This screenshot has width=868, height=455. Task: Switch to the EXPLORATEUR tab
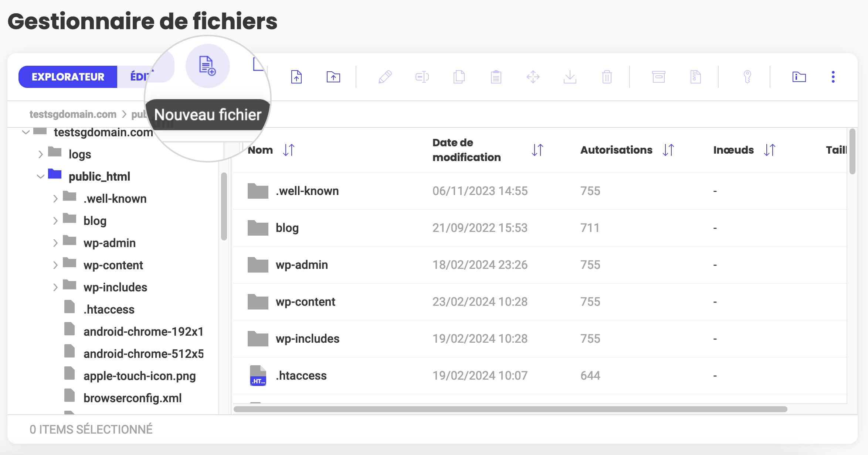(68, 77)
